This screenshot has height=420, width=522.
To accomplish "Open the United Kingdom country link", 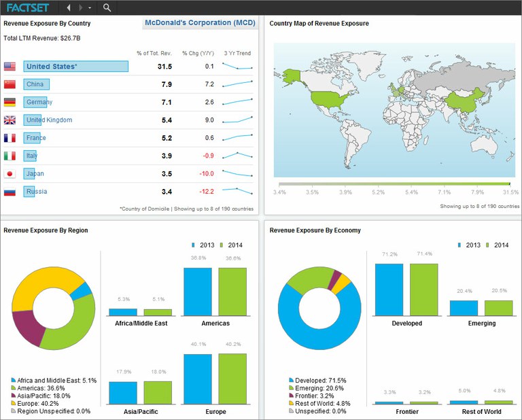I will tap(49, 120).
